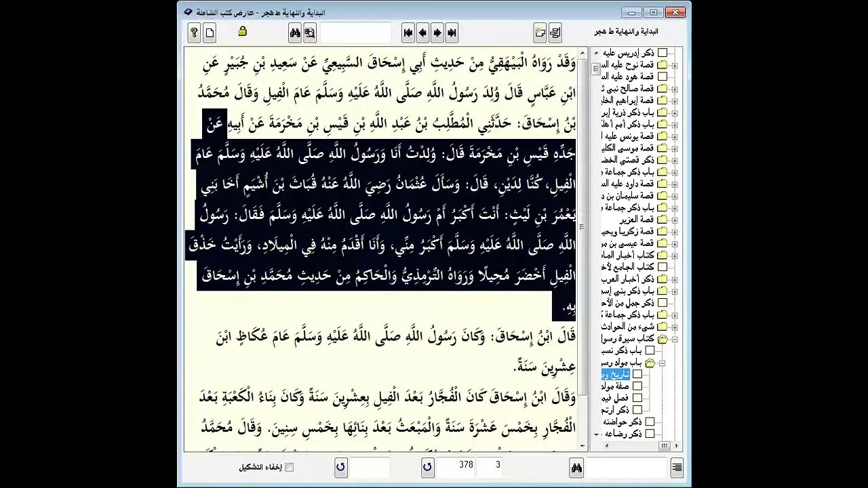Viewport: 868px width, 488px height.
Task: Click the magnifier-over-page search icon
Action: click(310, 32)
